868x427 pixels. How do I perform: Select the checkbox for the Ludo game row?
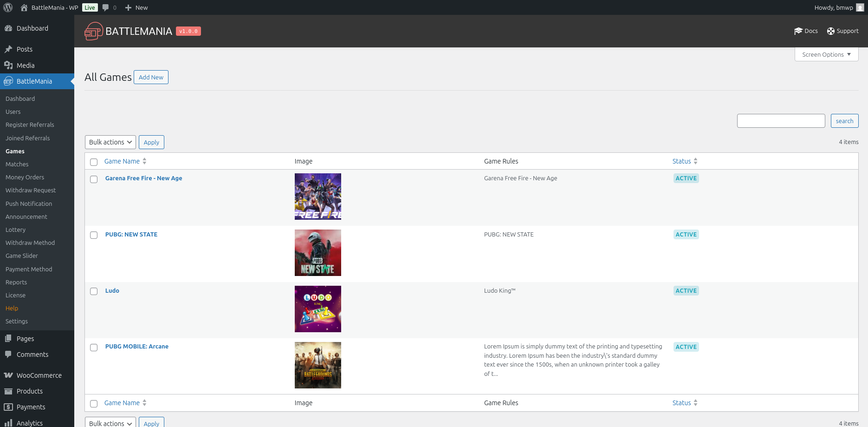point(94,291)
